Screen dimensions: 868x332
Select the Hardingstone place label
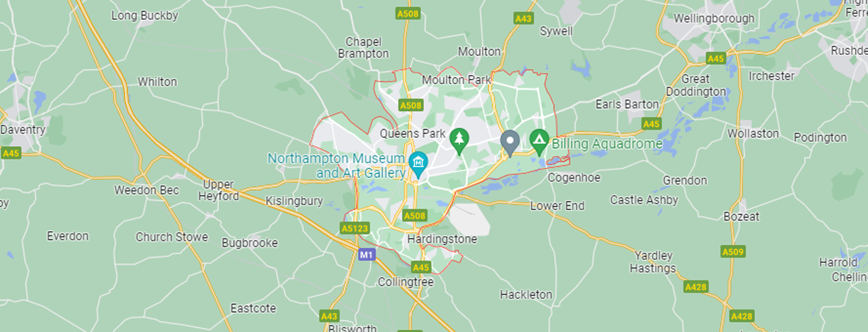point(442,239)
